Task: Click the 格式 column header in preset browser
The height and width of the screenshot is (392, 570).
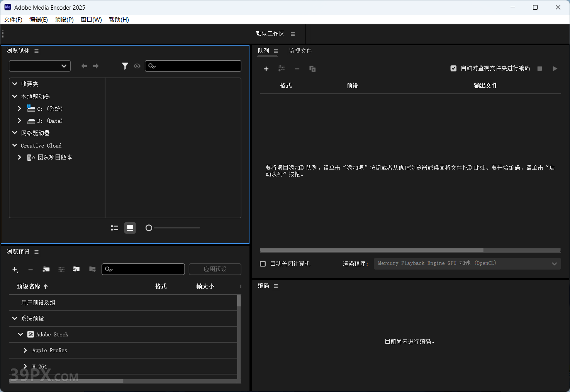Action: click(x=161, y=287)
